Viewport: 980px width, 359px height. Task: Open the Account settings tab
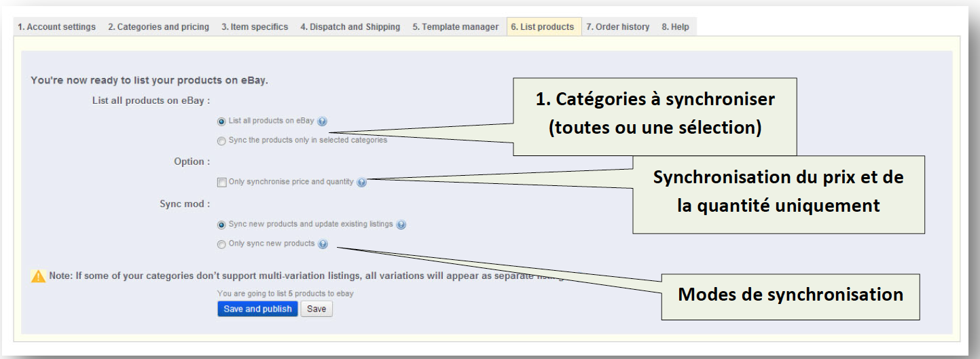click(56, 27)
